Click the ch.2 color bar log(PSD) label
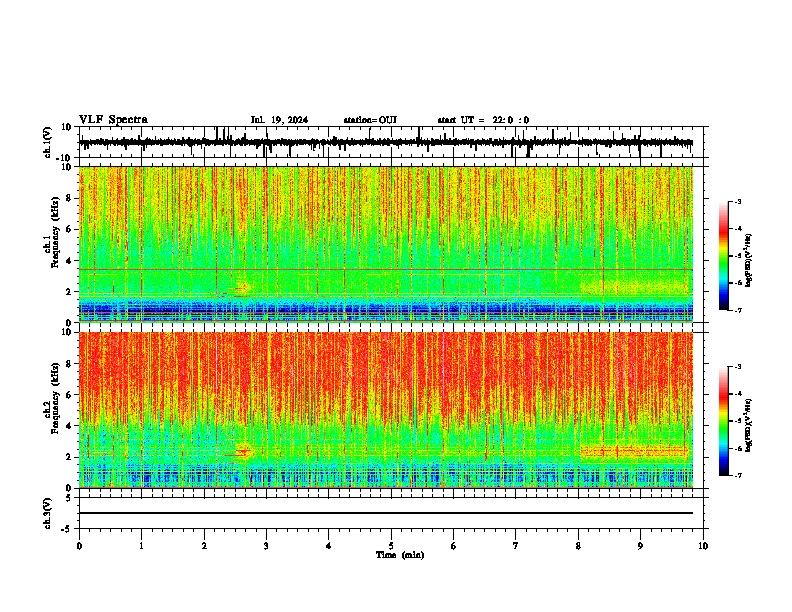 (748, 425)
